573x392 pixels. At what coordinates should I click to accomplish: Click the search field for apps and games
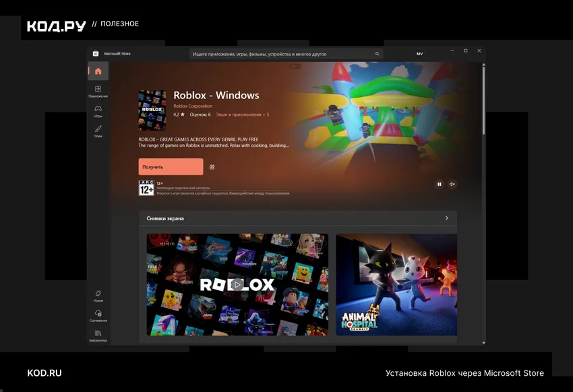coord(286,54)
